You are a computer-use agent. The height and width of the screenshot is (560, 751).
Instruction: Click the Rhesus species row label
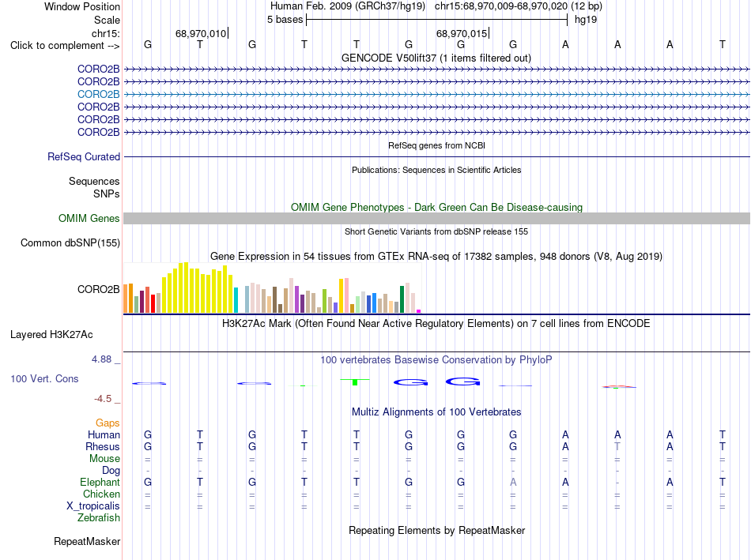[x=103, y=446]
